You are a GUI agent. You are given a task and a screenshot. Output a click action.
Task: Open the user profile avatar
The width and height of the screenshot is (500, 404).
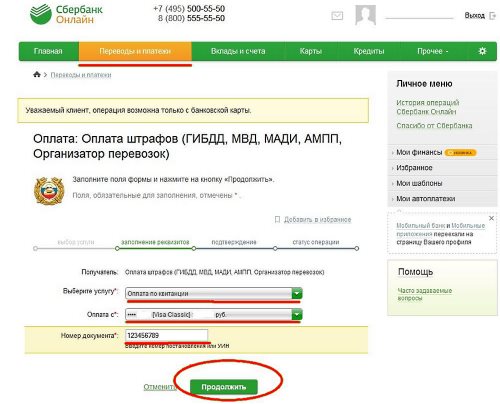366,15
